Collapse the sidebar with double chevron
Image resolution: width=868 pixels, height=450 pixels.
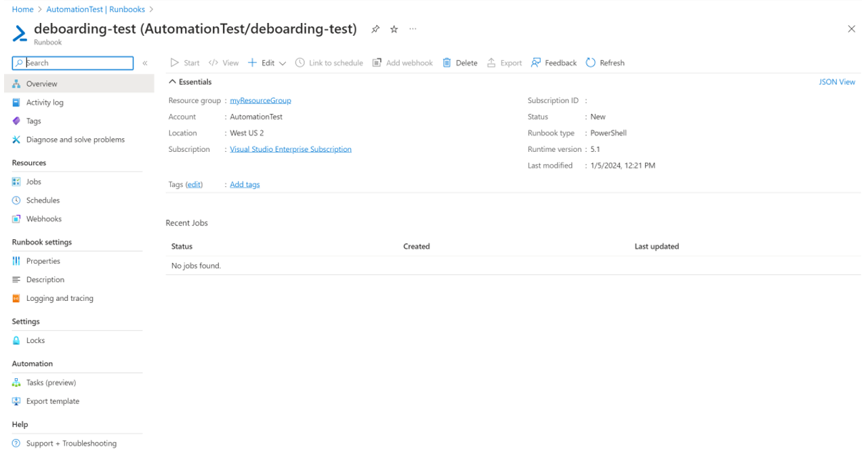click(x=145, y=63)
